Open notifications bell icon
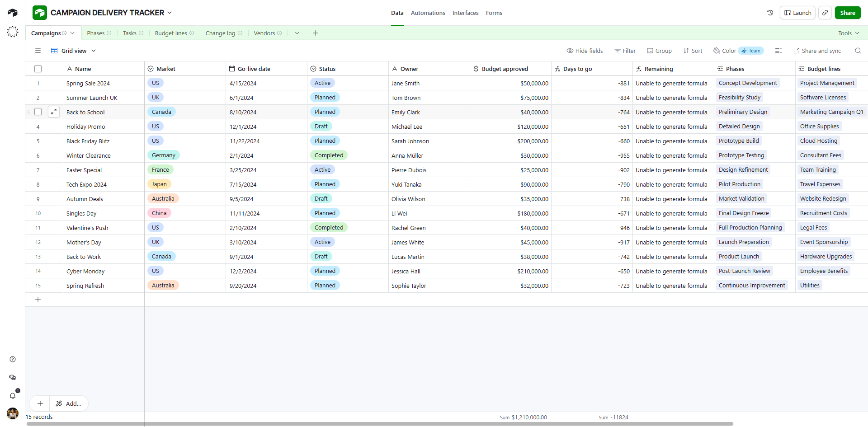Screen dimensions: 868x427 pyautogui.click(x=13, y=396)
